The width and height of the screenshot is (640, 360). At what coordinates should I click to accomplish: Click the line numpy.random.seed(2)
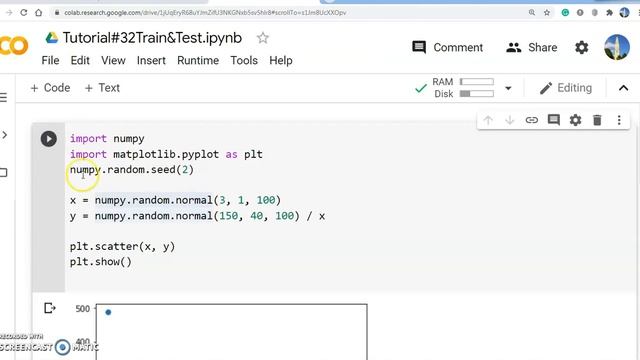pyautogui.click(x=132, y=169)
